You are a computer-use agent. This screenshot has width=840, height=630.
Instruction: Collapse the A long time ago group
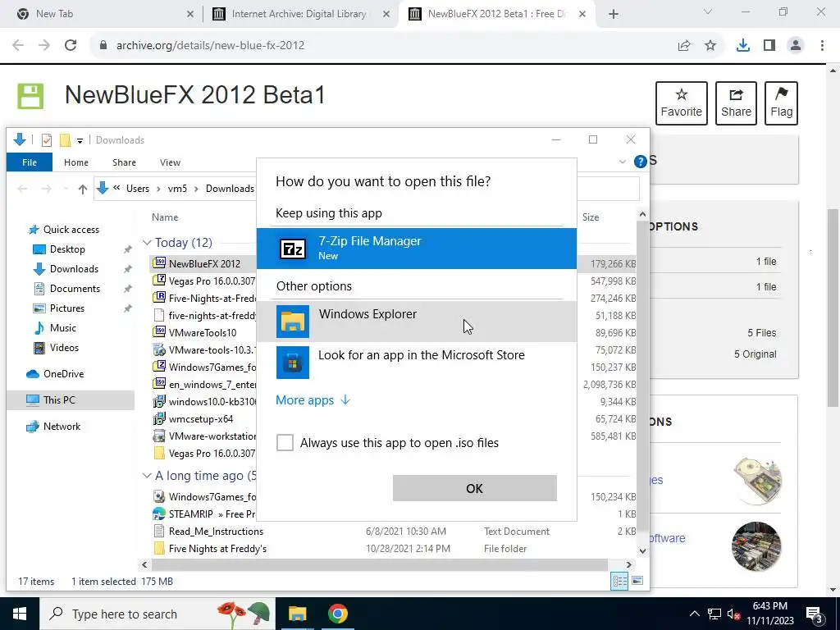click(x=147, y=476)
